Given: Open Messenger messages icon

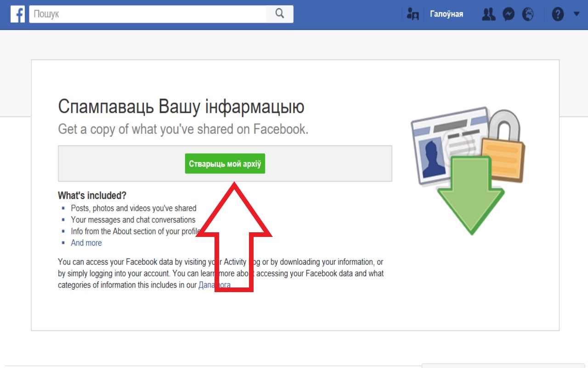Looking at the screenshot, I should (509, 14).
